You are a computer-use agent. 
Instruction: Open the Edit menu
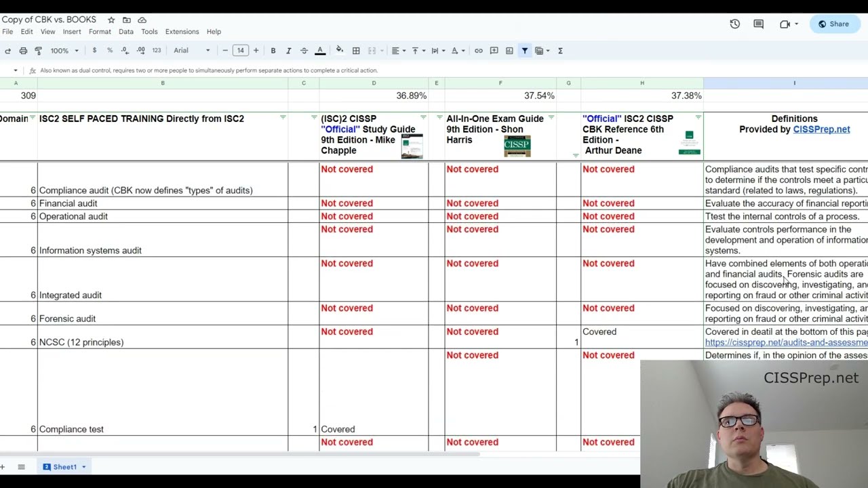tap(26, 32)
